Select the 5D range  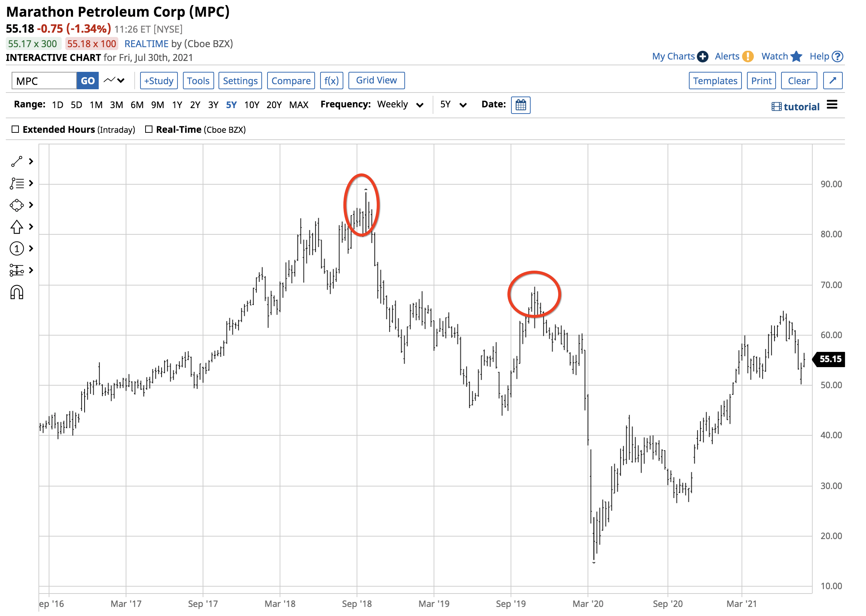pos(76,105)
